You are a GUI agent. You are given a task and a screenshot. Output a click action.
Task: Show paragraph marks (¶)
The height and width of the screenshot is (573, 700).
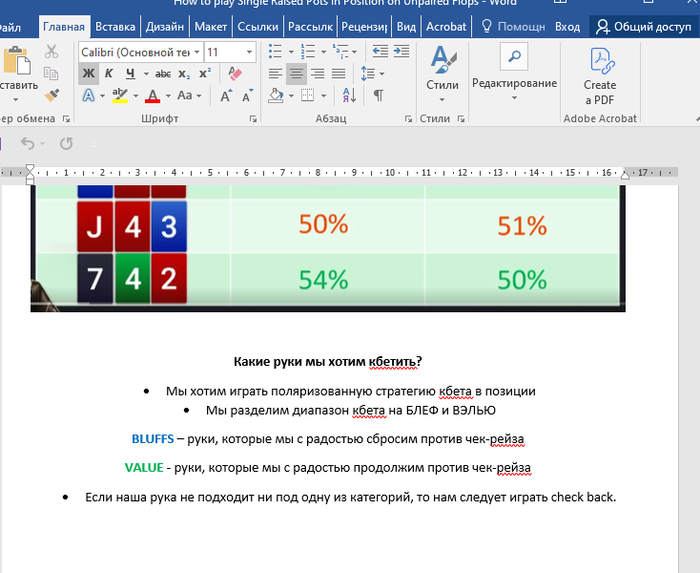pyautogui.click(x=378, y=96)
